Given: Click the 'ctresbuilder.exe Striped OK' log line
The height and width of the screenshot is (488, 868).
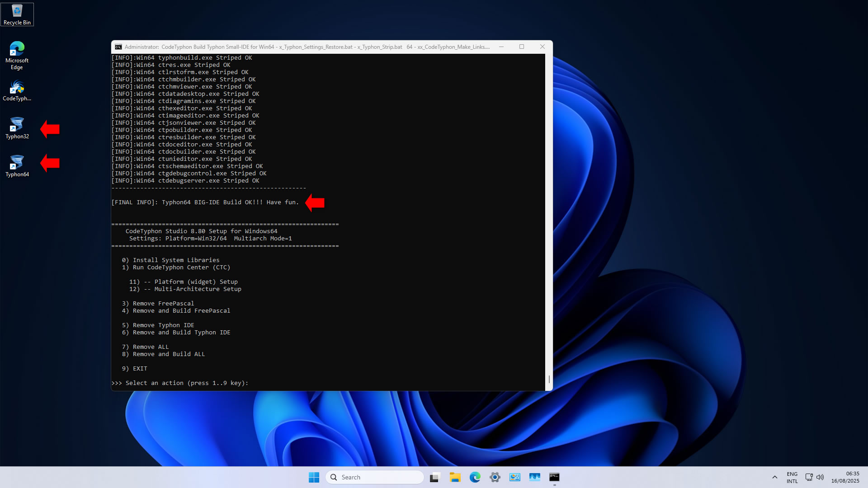Looking at the screenshot, I should (x=184, y=137).
